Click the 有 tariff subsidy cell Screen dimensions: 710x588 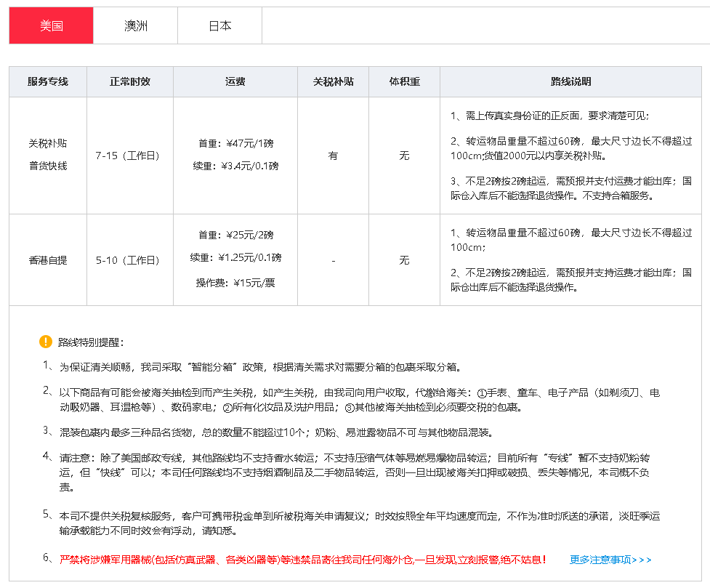coord(333,156)
